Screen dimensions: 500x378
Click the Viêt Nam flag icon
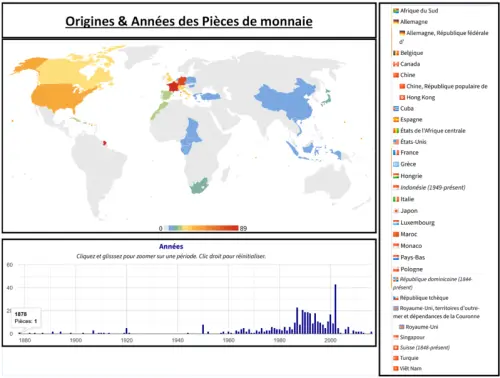tap(396, 368)
